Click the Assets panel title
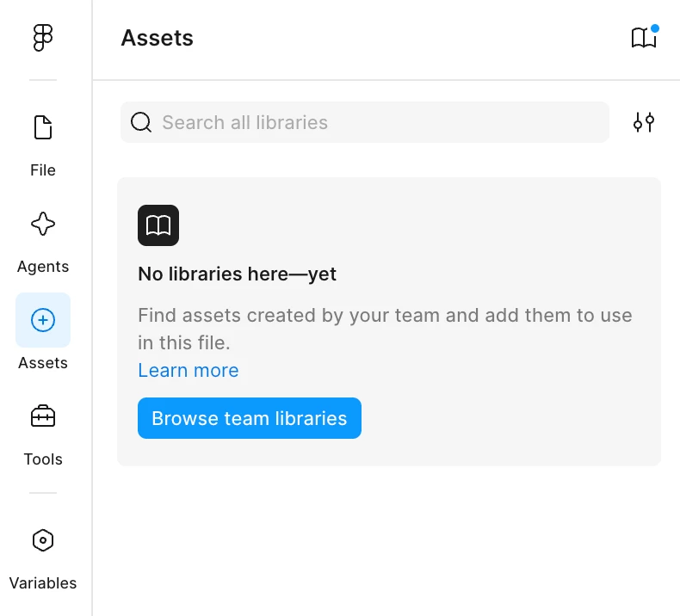This screenshot has height=616, width=680. pyautogui.click(x=157, y=38)
